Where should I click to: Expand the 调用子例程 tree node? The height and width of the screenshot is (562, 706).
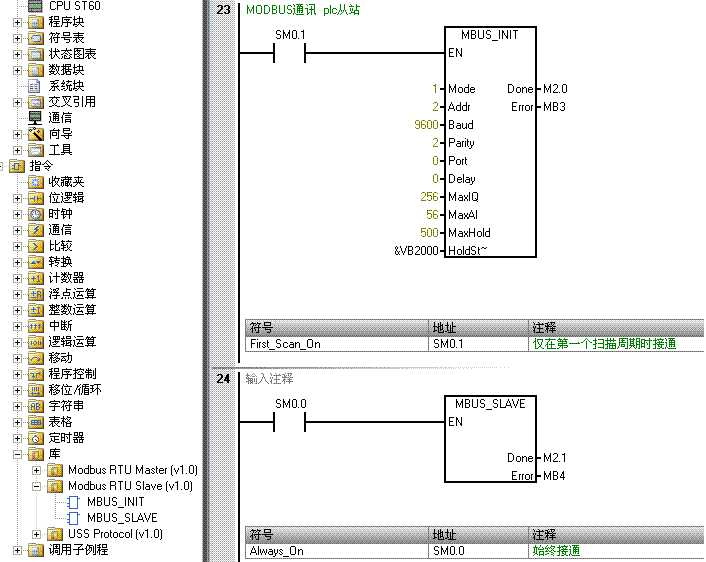17,550
